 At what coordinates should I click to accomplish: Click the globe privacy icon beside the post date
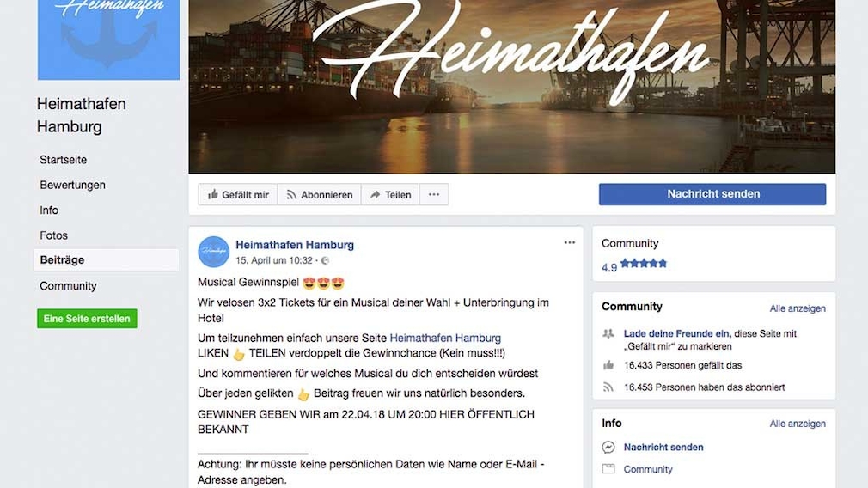[x=326, y=260]
